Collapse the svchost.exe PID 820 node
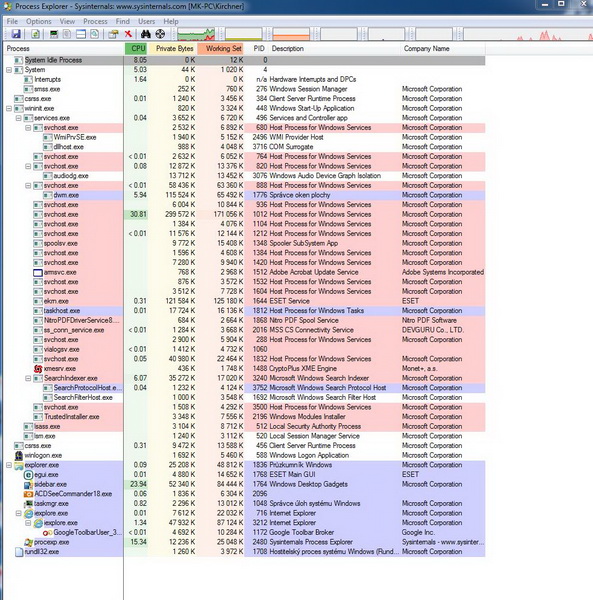Screen dimensions: 593x600 28,166
